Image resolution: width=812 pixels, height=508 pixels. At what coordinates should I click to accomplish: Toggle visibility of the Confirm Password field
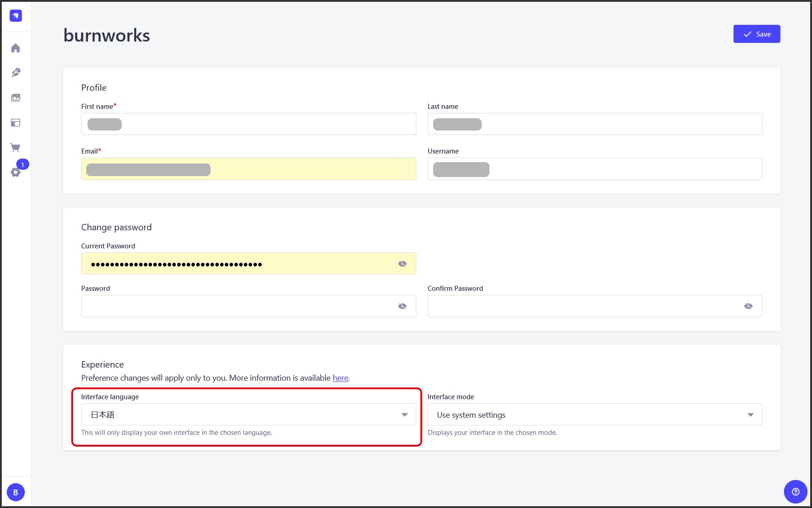point(748,306)
